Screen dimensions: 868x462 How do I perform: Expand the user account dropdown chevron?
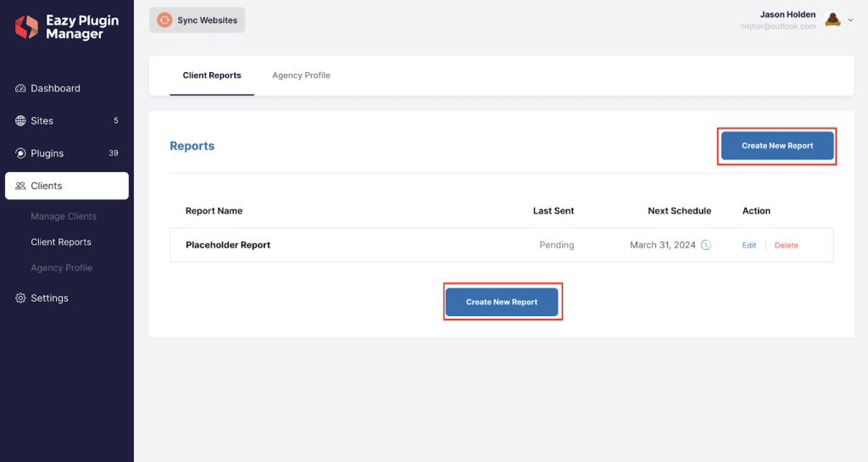coord(851,19)
